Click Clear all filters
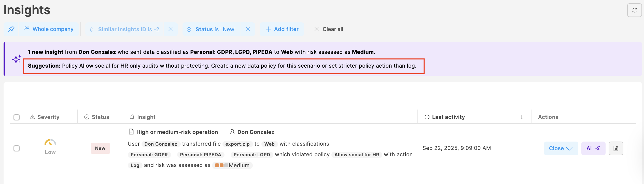Viewport: 644px width, 184px height. [x=329, y=29]
